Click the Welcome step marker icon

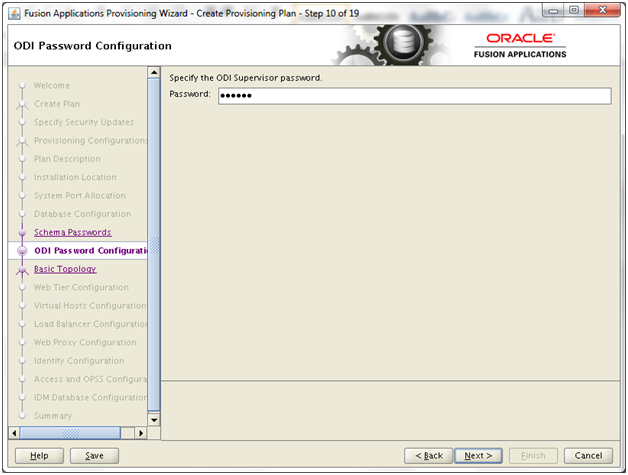22,85
